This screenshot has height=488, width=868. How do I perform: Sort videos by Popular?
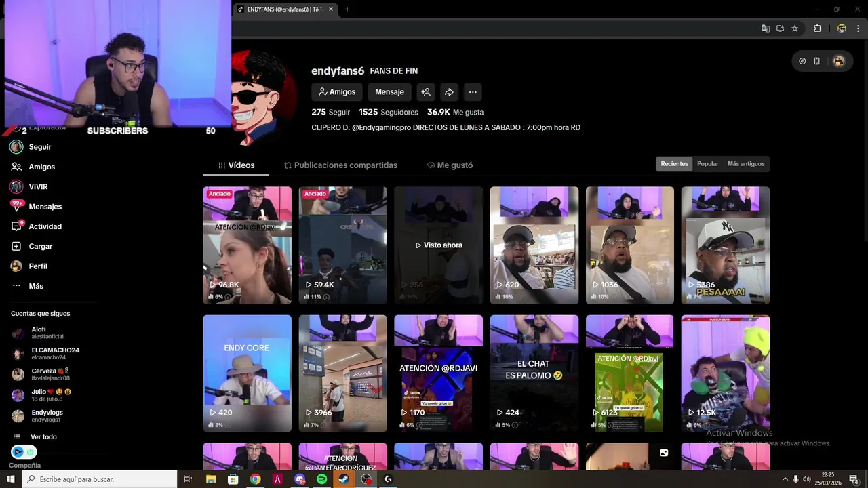point(707,164)
